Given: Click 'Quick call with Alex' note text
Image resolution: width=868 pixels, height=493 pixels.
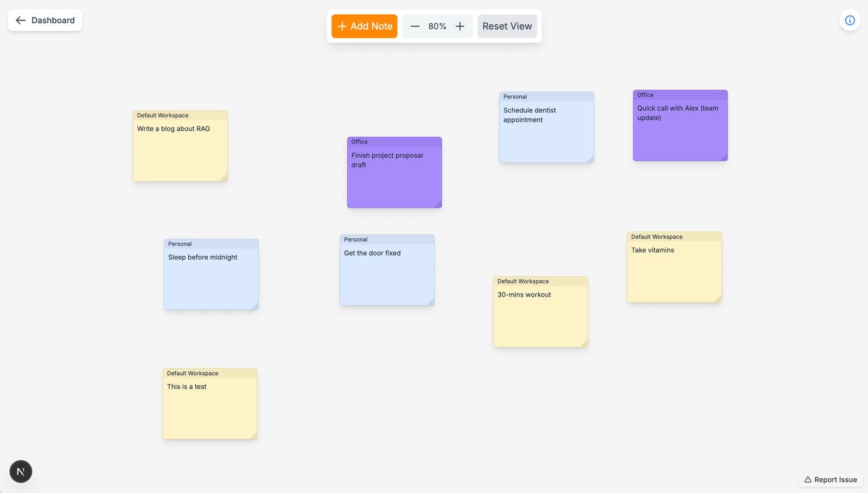Looking at the screenshot, I should [678, 113].
